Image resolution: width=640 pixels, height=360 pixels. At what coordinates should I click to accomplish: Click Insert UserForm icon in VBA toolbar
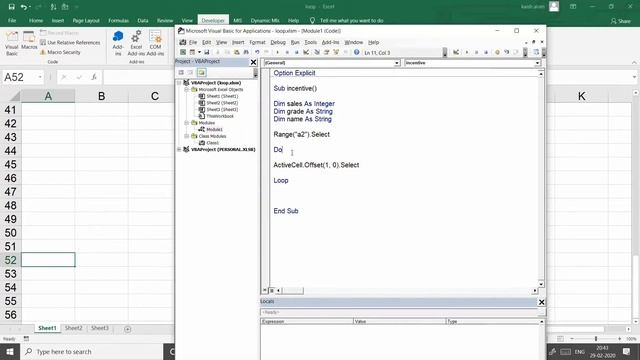coord(192,52)
